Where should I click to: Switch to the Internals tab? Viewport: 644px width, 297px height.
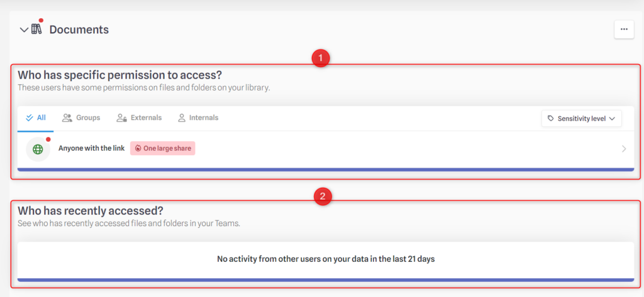tap(198, 118)
